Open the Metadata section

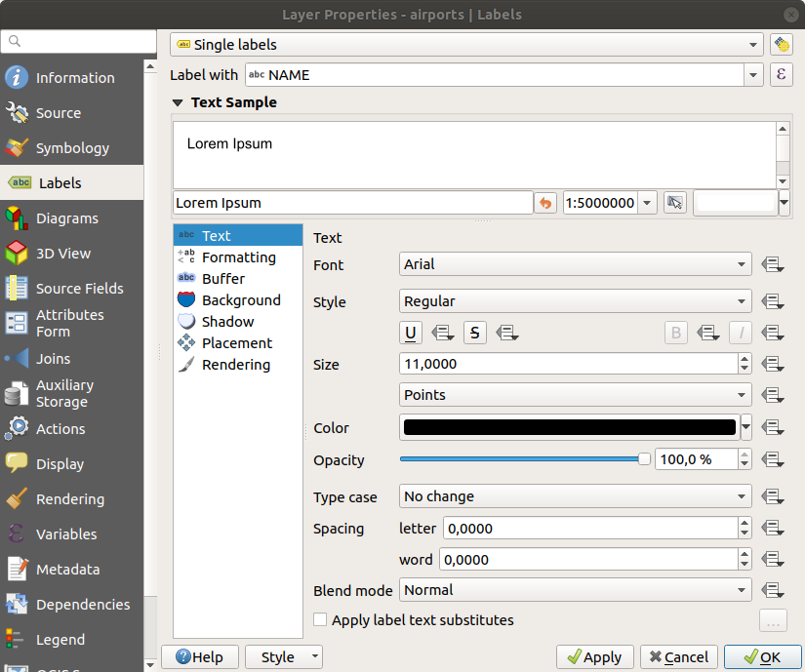coord(72,570)
